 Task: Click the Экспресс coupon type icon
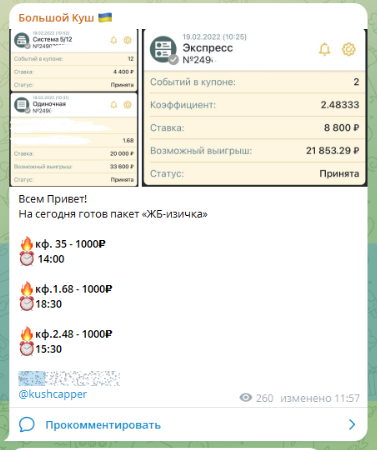pos(163,50)
